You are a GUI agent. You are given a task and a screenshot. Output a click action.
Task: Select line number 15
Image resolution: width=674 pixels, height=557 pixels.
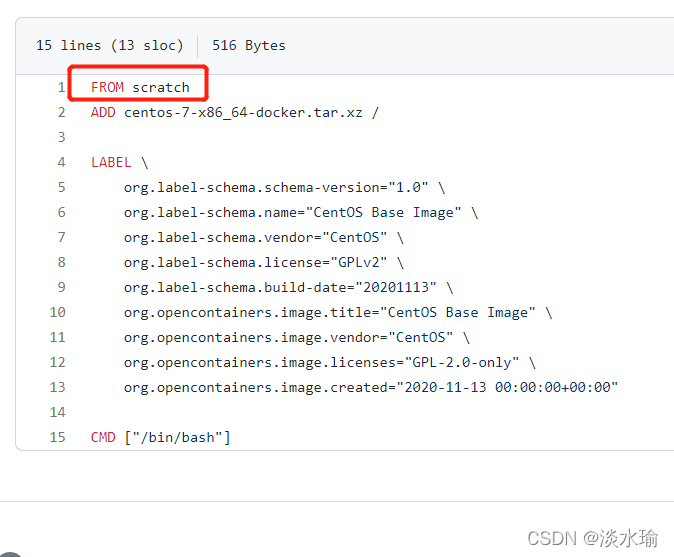tap(58, 437)
